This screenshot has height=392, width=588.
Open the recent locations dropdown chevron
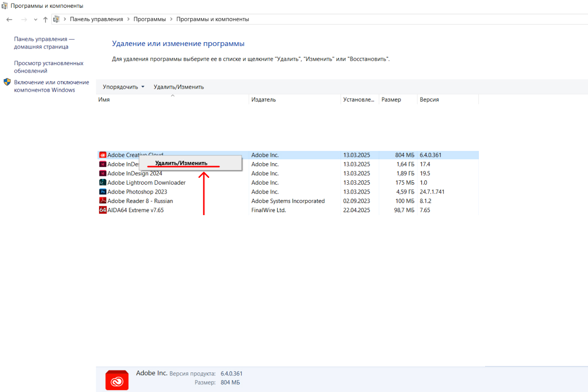point(35,20)
